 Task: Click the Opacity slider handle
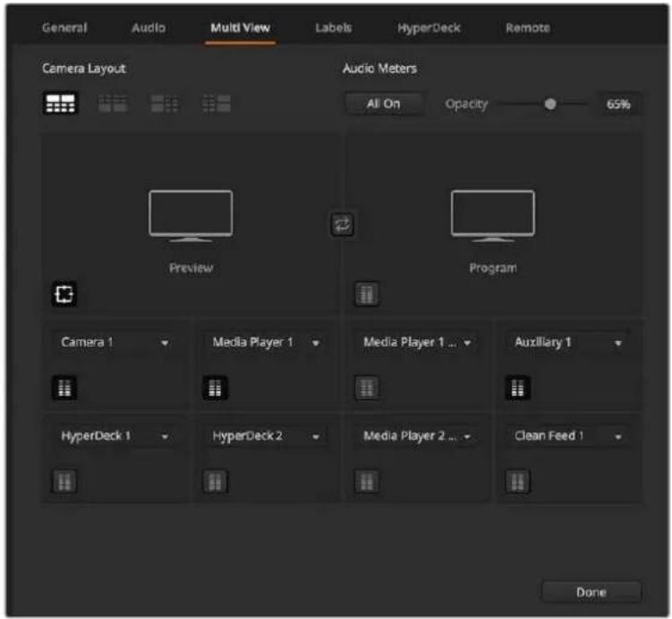[550, 104]
